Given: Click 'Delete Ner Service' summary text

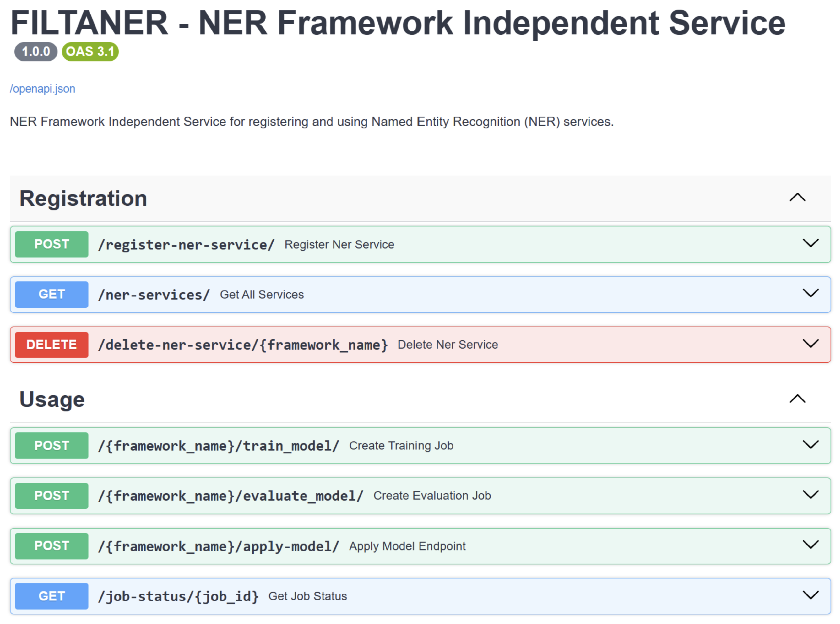Looking at the screenshot, I should pos(448,344).
